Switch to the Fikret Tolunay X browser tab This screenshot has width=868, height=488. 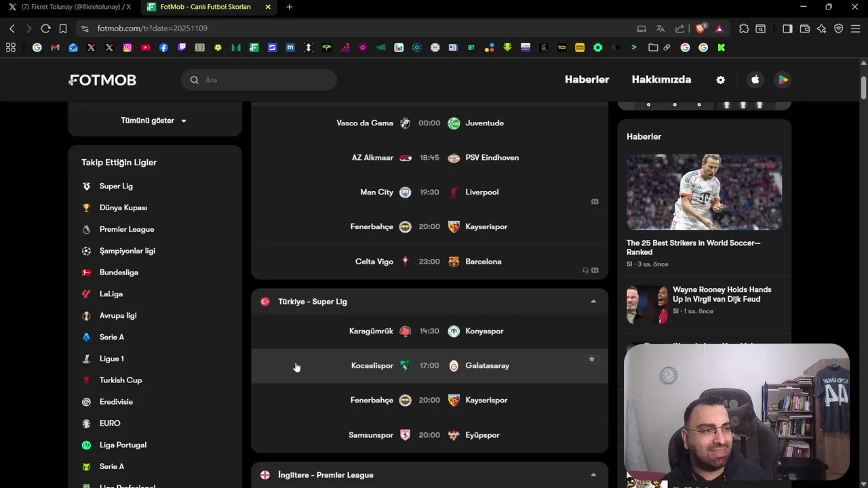(x=70, y=7)
